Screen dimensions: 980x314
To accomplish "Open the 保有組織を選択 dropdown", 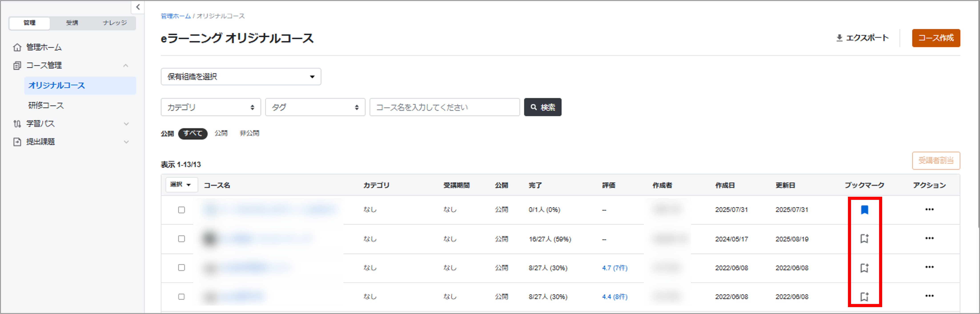I will (241, 77).
